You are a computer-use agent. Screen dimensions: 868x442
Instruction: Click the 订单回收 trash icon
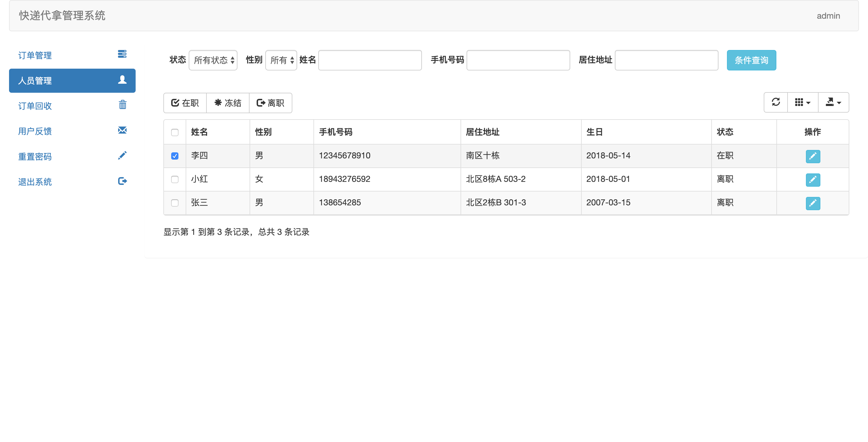coord(122,105)
